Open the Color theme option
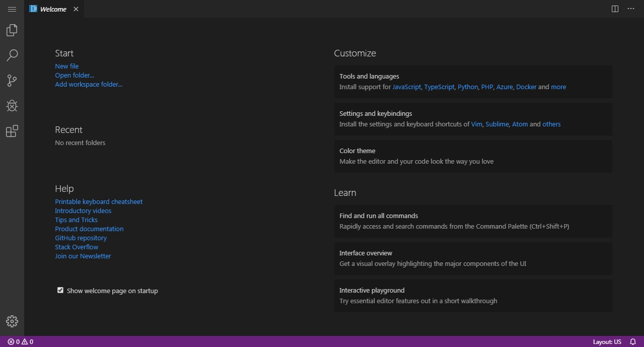Image resolution: width=644 pixels, height=347 pixels. (473, 156)
